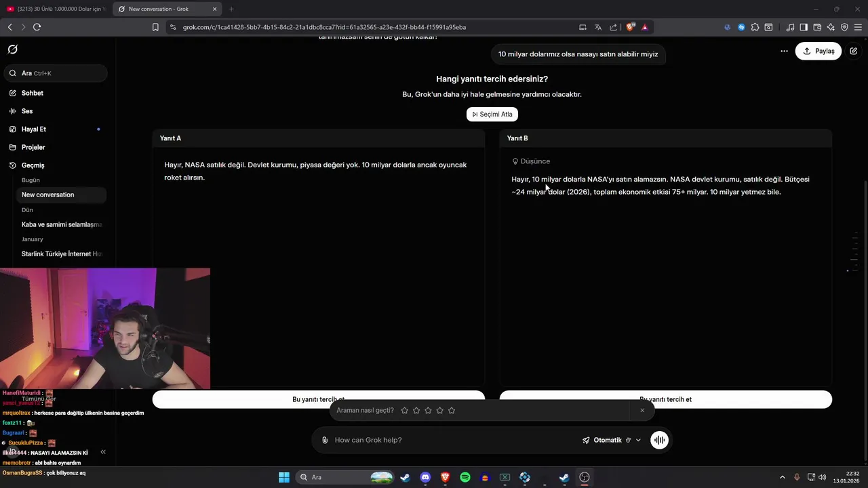The width and height of the screenshot is (868, 488).
Task: Open Discord from the taskbar
Action: point(425,477)
